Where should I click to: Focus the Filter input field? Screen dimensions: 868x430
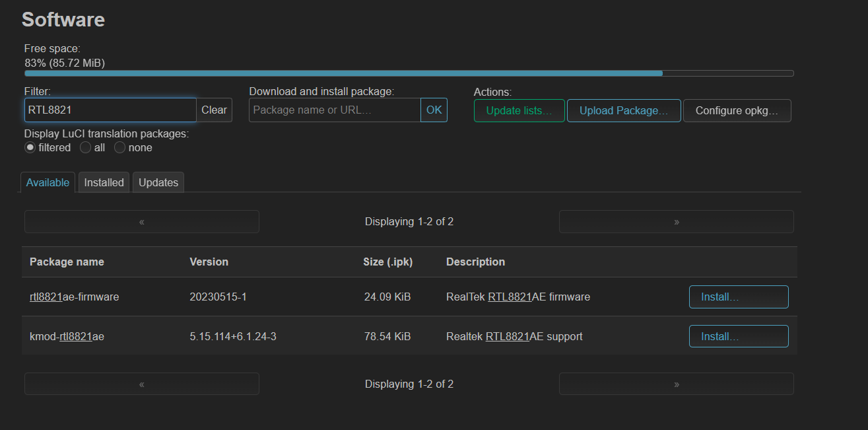coord(110,110)
